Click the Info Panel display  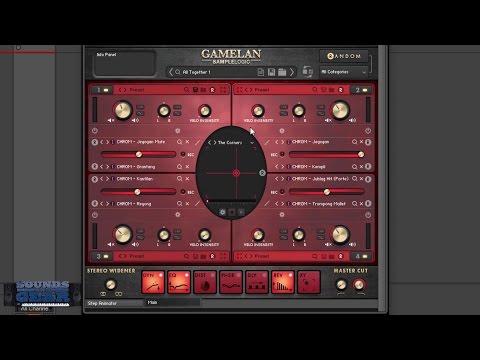125,63
